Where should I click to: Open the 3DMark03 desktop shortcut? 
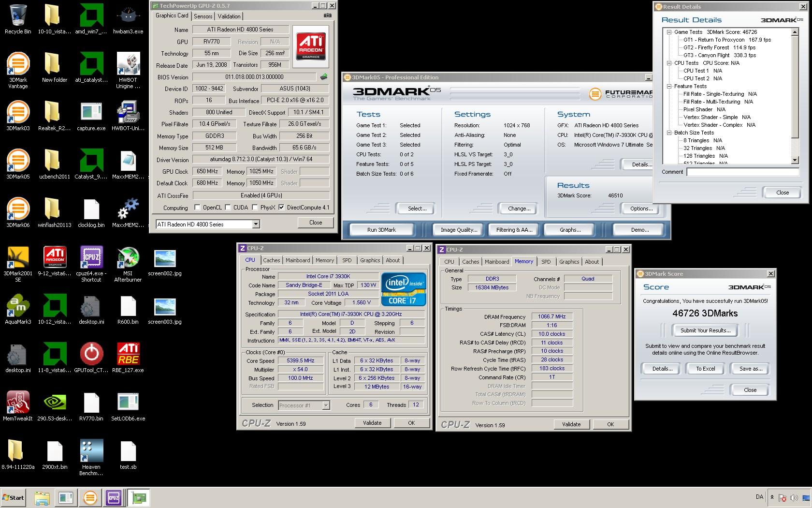[18, 115]
